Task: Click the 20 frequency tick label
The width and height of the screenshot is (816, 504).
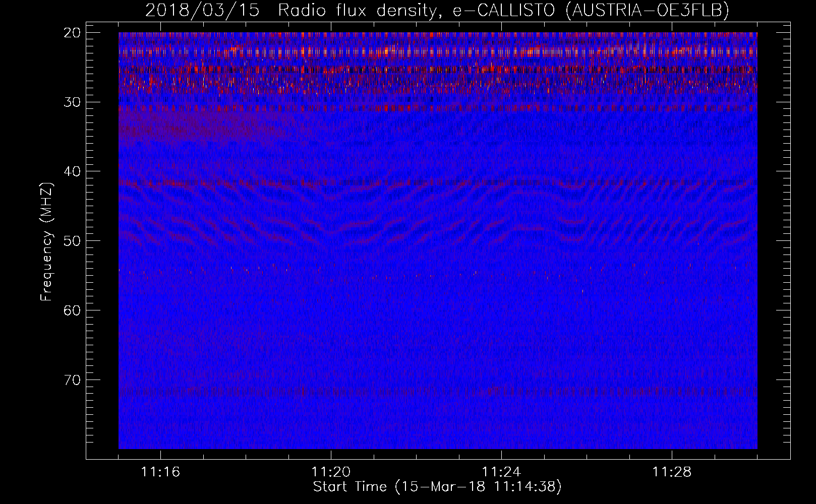Action: point(73,33)
